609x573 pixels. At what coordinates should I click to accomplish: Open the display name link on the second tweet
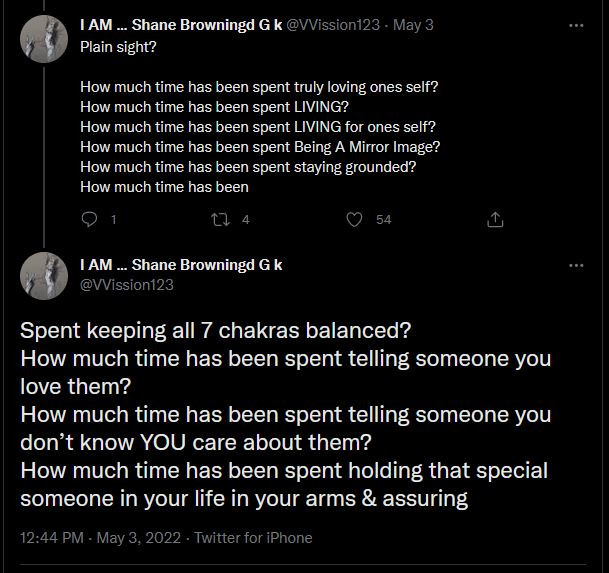coord(181,265)
